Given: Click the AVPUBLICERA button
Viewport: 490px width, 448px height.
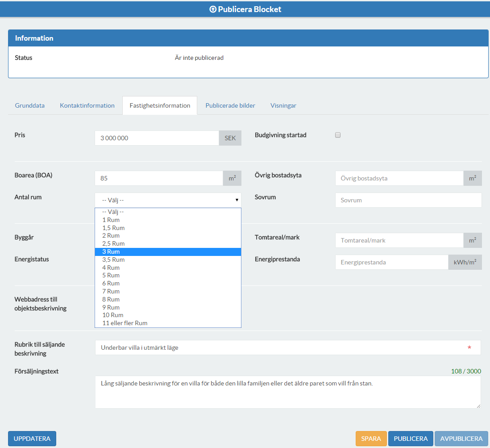Looking at the screenshot, I should (461, 439).
